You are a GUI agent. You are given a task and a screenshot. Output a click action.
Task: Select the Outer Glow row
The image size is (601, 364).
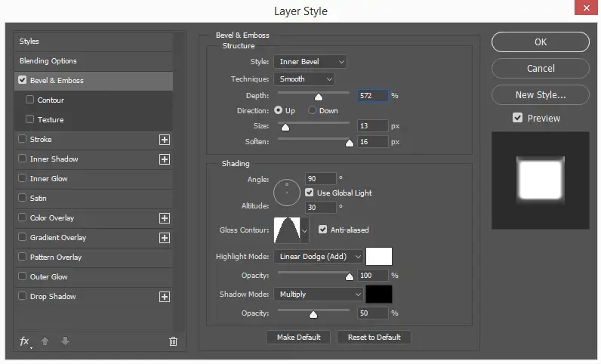click(x=94, y=277)
